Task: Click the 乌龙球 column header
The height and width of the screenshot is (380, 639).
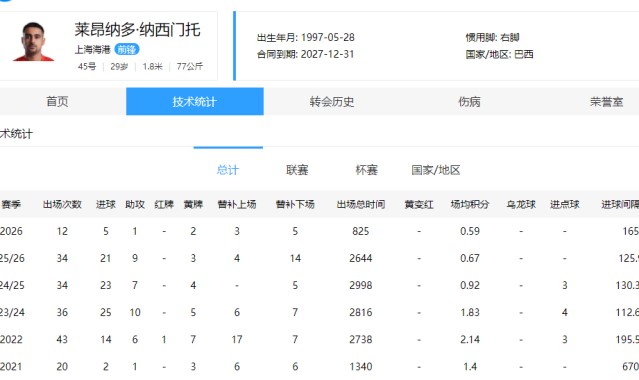Action: click(521, 204)
